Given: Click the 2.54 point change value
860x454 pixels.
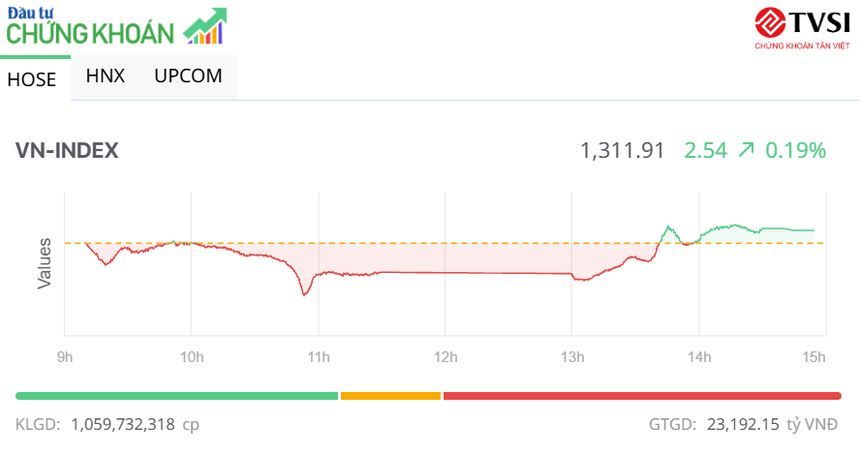Looking at the screenshot, I should (705, 151).
